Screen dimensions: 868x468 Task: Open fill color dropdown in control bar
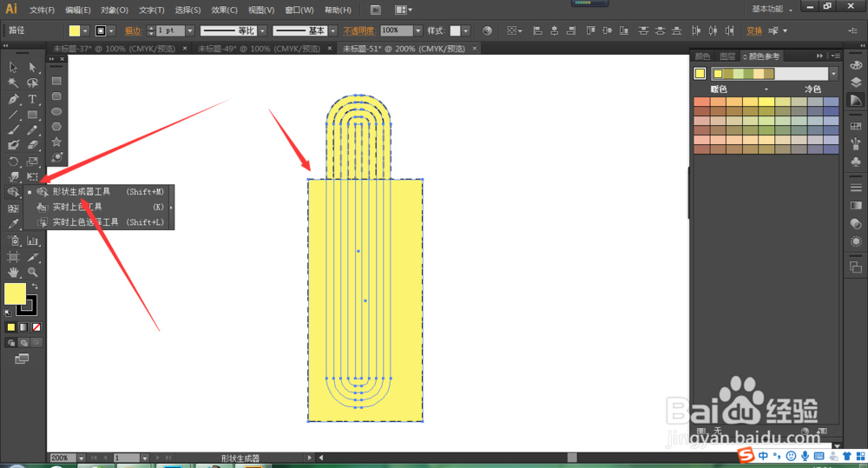tap(85, 31)
